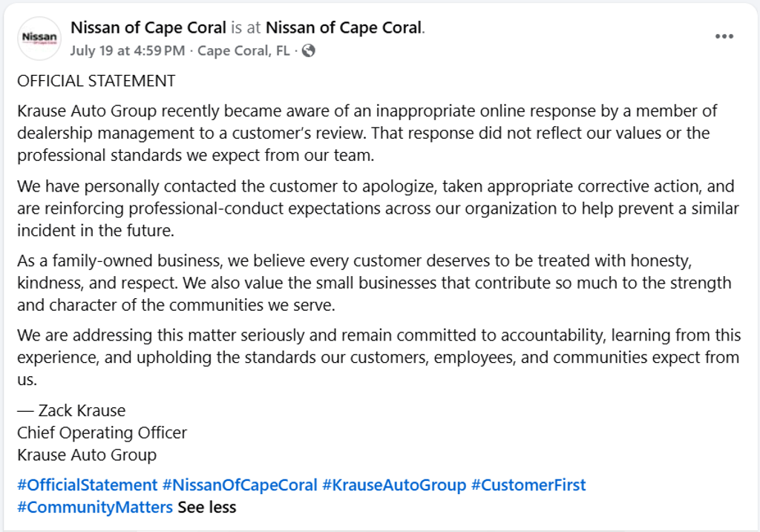Screen dimensions: 760x532
Task: Open the July 19 at 4:59 PM timestamp
Action: coord(128,50)
